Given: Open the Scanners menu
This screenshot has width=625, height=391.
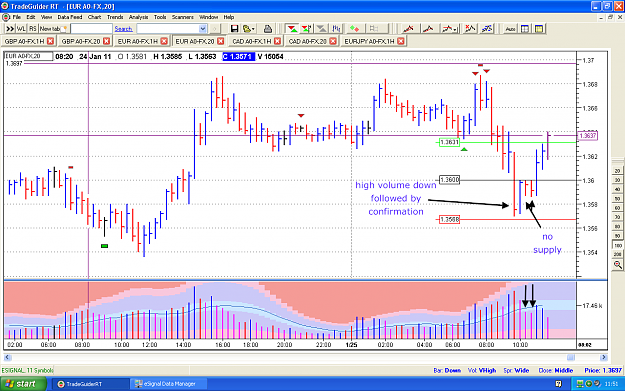Looking at the screenshot, I should pos(183,17).
